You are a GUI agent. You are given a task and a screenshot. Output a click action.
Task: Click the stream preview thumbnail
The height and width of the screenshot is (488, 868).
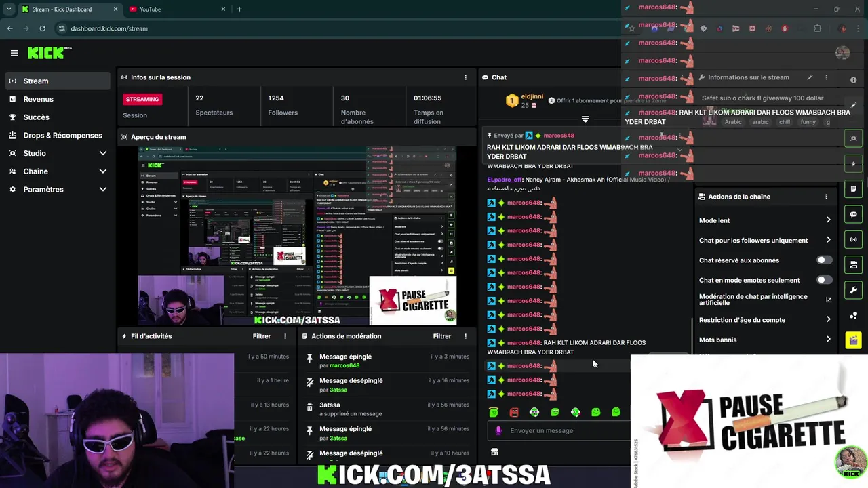pyautogui.click(x=297, y=235)
